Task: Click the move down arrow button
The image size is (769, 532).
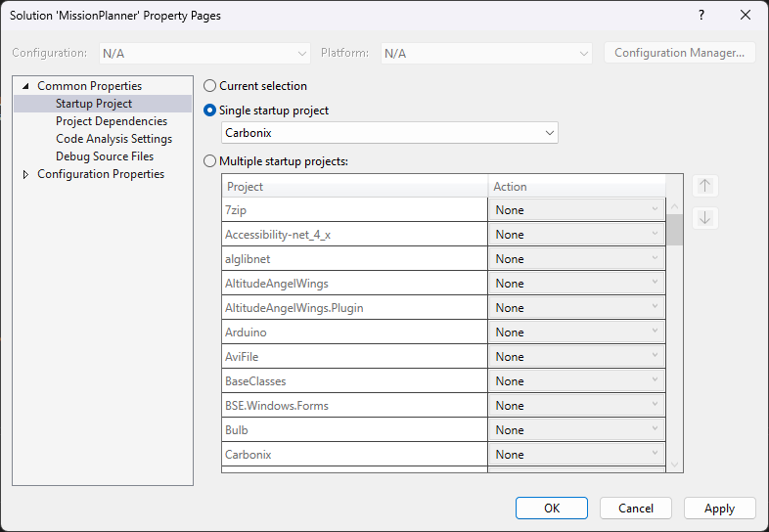Action: [x=705, y=218]
